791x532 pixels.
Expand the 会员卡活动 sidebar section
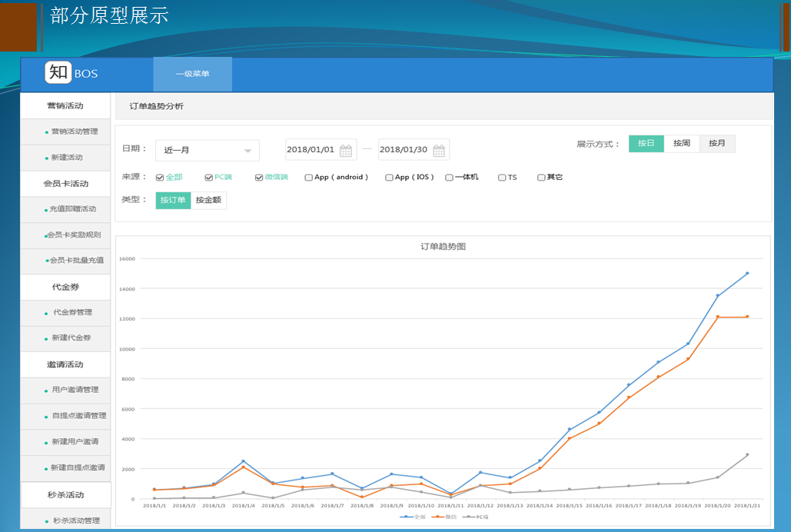tap(65, 184)
